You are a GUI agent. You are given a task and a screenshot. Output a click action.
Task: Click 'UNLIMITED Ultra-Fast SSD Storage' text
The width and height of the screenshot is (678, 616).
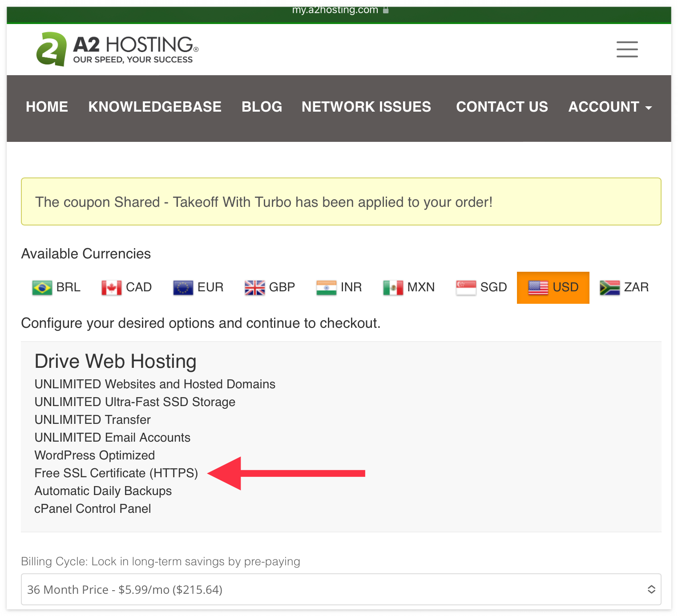(135, 402)
